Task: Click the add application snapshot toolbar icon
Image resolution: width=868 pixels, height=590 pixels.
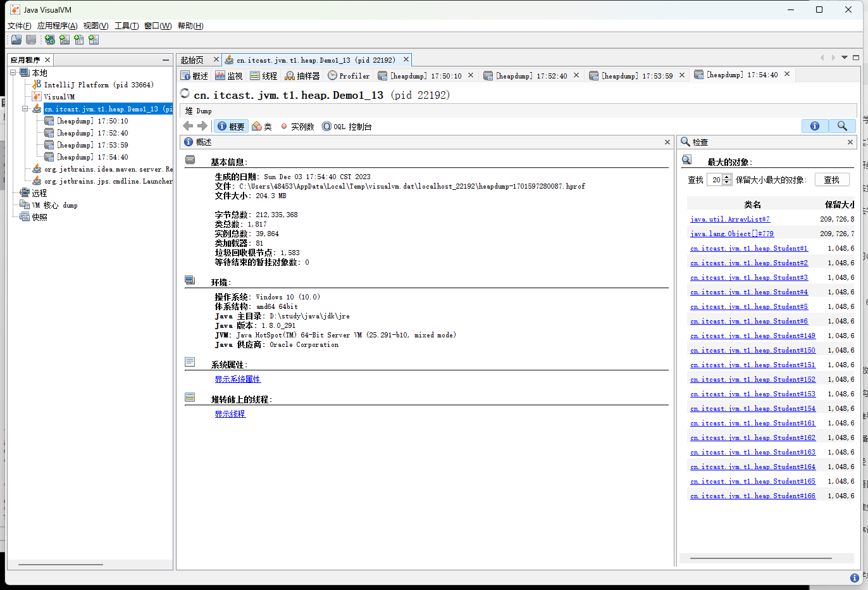Action: 94,40
